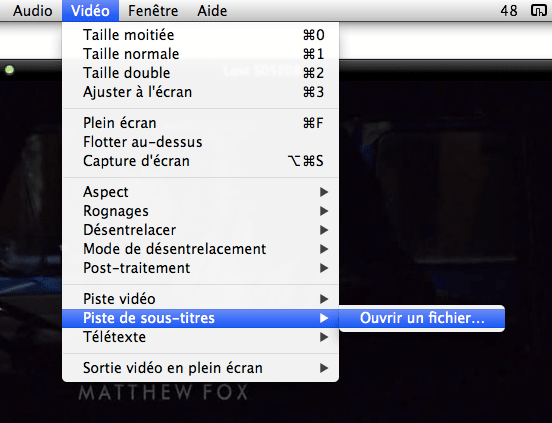The height and width of the screenshot is (423, 552).
Task: Activate Plein écran
Action: point(200,123)
